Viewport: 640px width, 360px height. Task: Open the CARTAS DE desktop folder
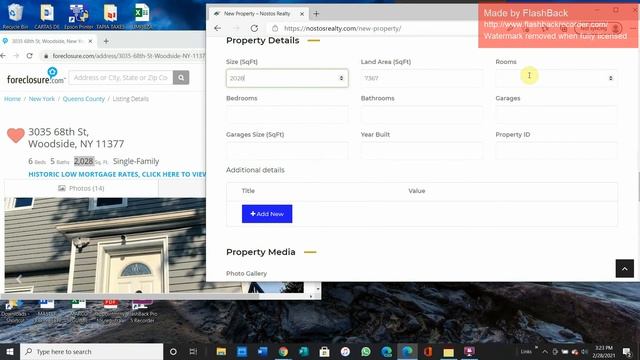tap(47, 16)
